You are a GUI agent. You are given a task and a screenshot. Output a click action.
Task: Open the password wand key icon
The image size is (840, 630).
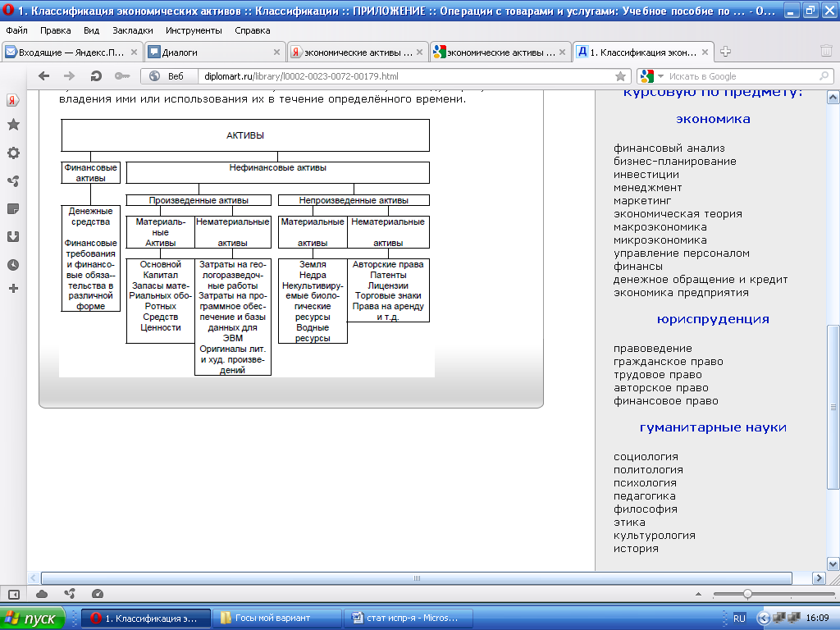click(x=122, y=76)
